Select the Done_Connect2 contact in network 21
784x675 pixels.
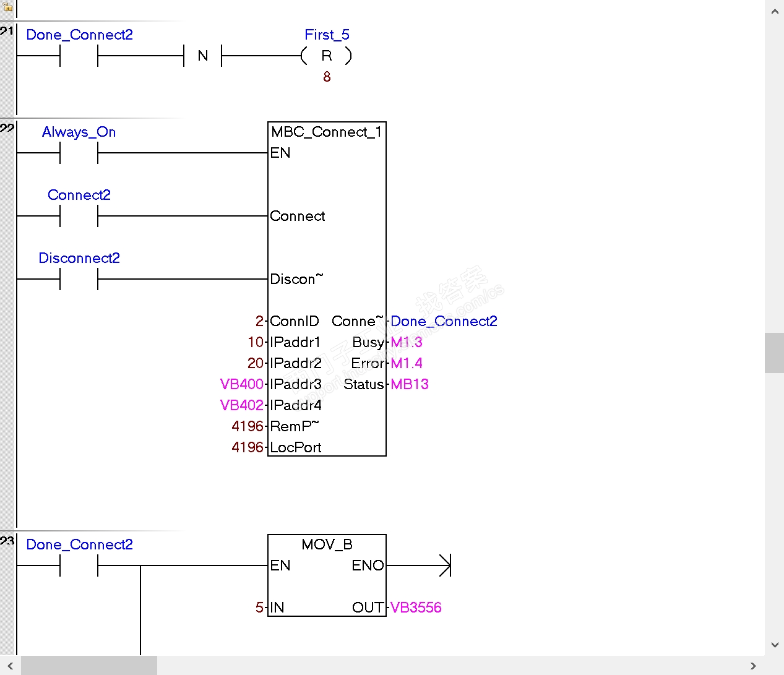(79, 56)
